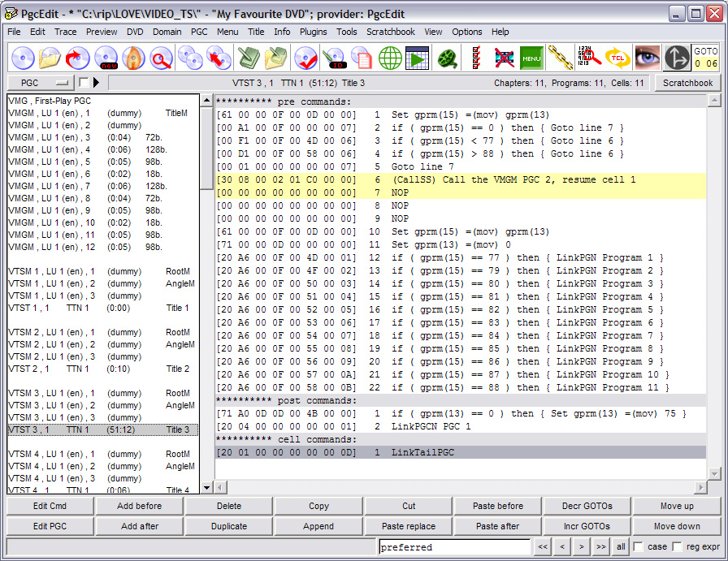The width and height of the screenshot is (728, 561).
Task: Click the Edit Cmd button
Action: point(50,506)
